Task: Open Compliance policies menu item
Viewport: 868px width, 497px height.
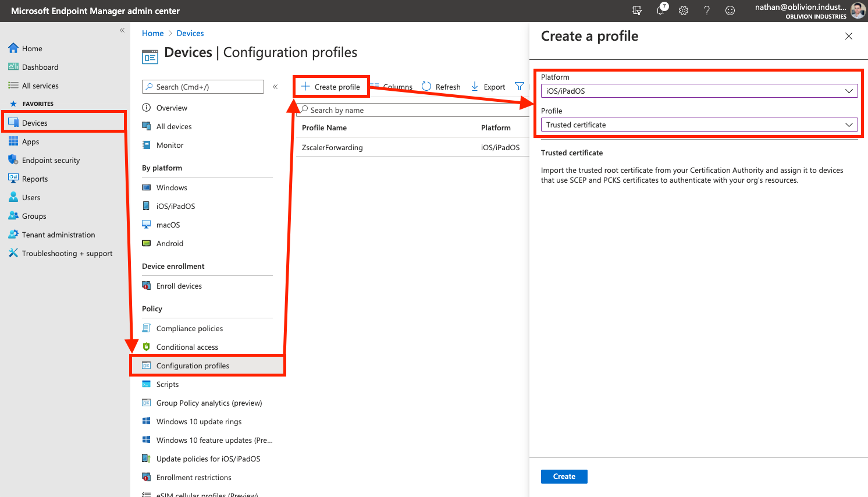Action: (190, 329)
